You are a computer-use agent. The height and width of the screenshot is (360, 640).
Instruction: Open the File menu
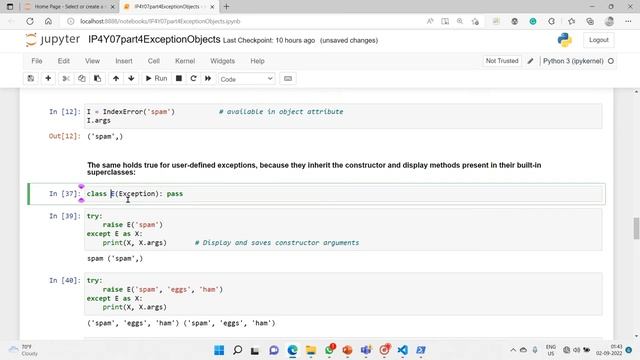37,61
